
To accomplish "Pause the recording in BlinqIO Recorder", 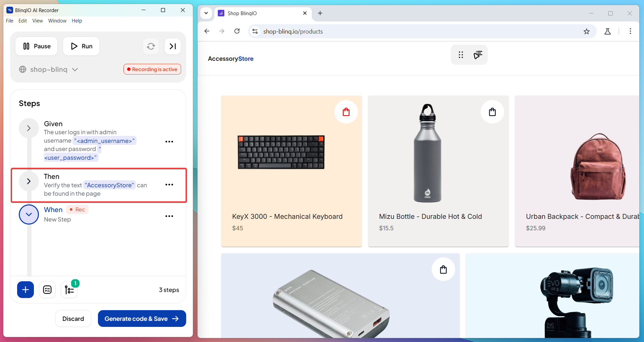I will [x=37, y=46].
